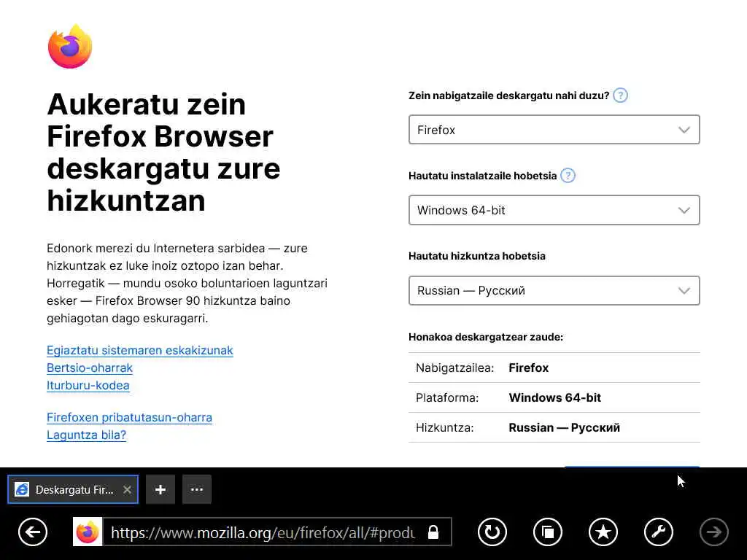Close the Deskargatu Firefox tab
The height and width of the screenshot is (560, 747).
[127, 489]
